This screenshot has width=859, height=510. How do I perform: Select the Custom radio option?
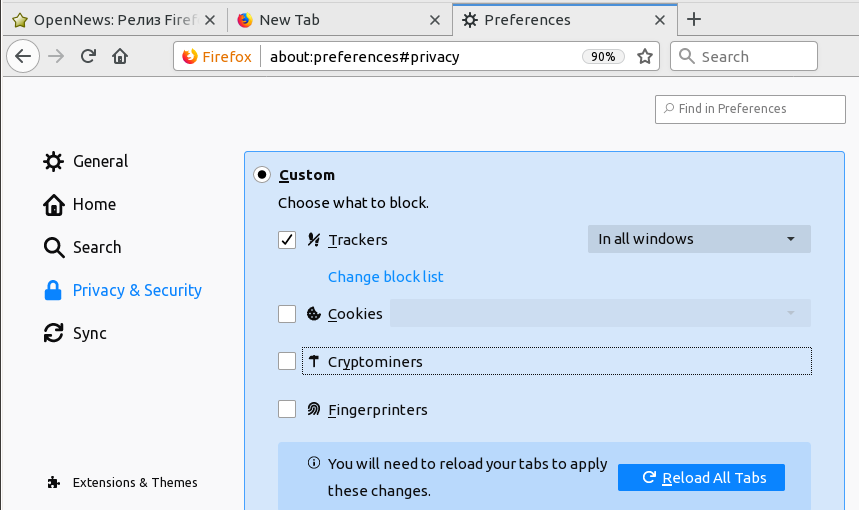262,175
